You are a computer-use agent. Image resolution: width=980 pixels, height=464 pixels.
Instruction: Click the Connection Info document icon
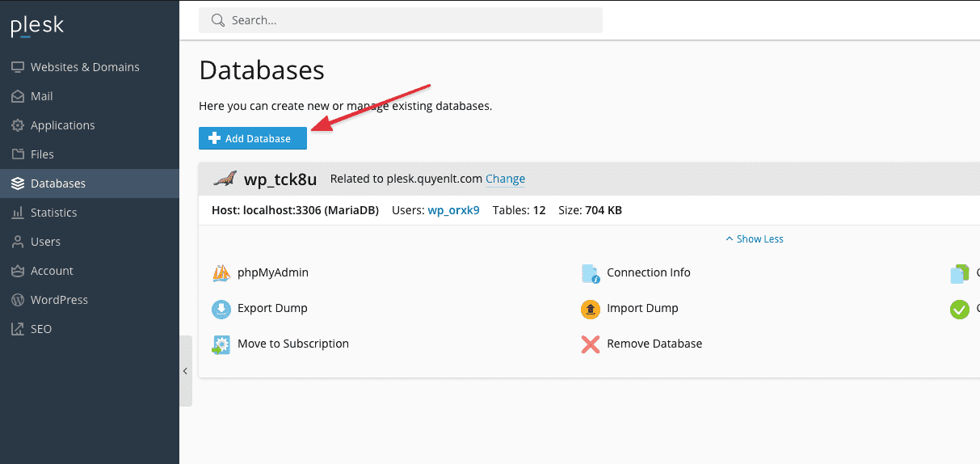pyautogui.click(x=591, y=273)
